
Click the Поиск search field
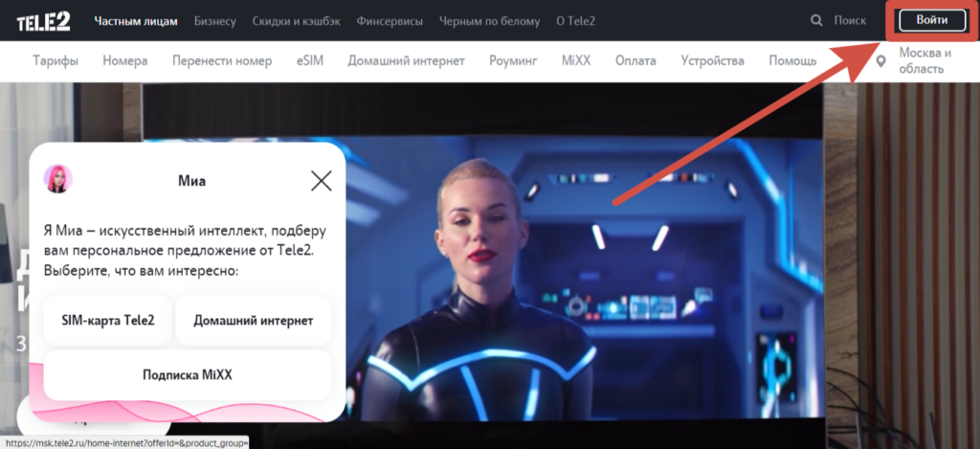pyautogui.click(x=850, y=21)
